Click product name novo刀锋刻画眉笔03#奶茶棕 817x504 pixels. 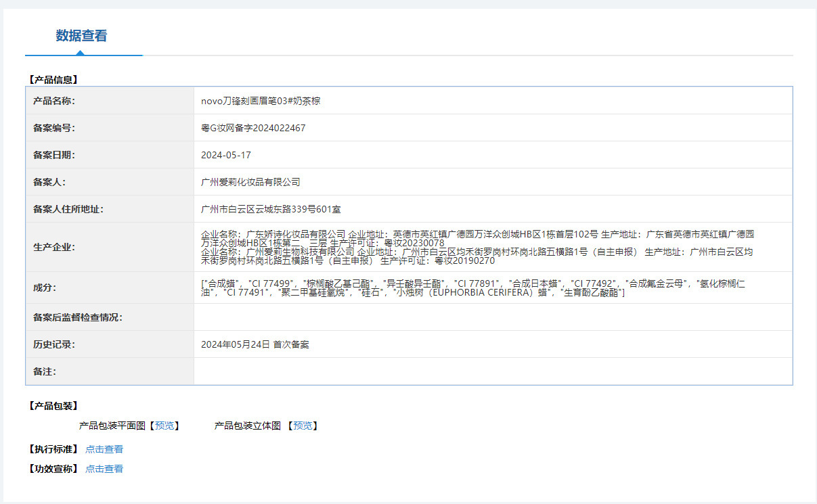click(261, 101)
